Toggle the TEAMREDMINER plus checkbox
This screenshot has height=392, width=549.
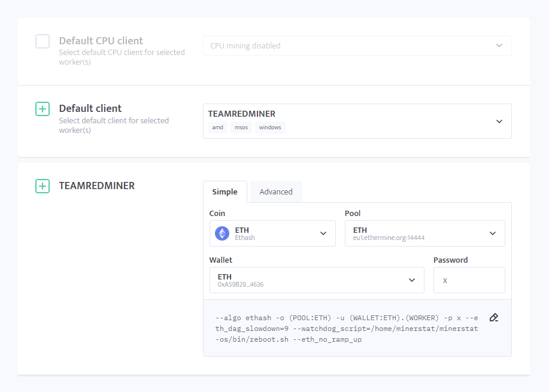tap(43, 186)
